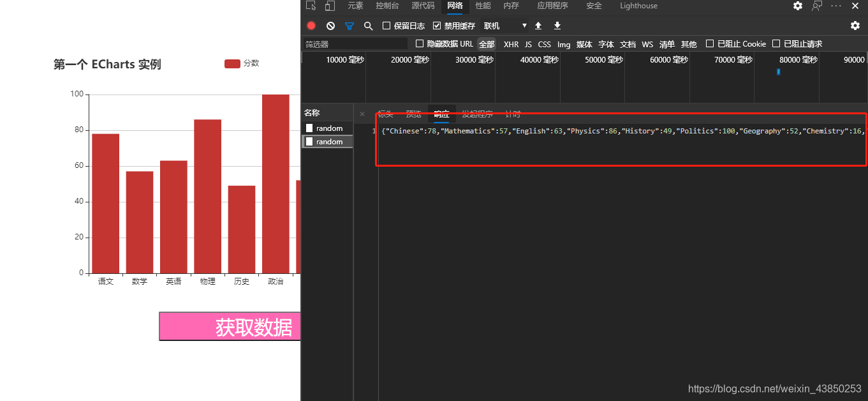Click the 历史 bar in the chart
Image resolution: width=868 pixels, height=401 pixels.
242,229
